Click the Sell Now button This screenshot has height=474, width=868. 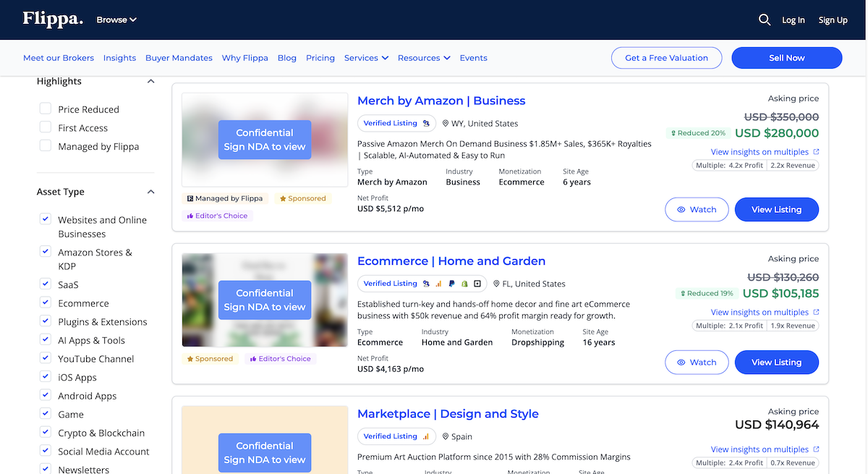point(787,58)
